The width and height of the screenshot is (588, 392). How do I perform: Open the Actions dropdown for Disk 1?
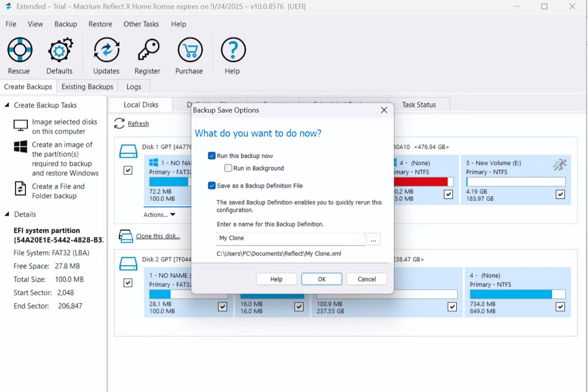[x=159, y=214]
